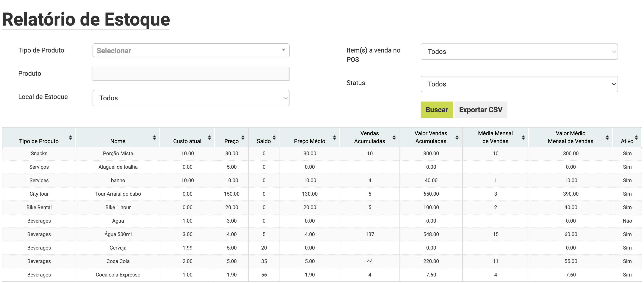Click the Relatório de Estoque page title
644x283 pixels.
86,19
